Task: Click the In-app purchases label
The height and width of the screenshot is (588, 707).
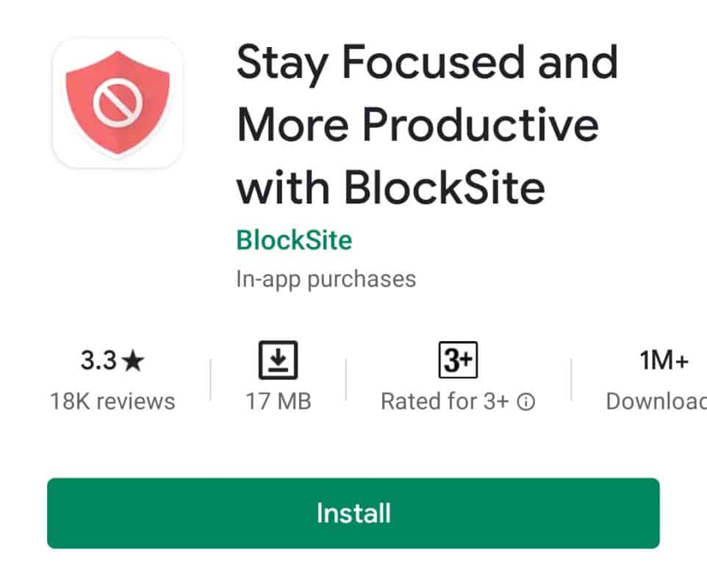Action: [326, 278]
